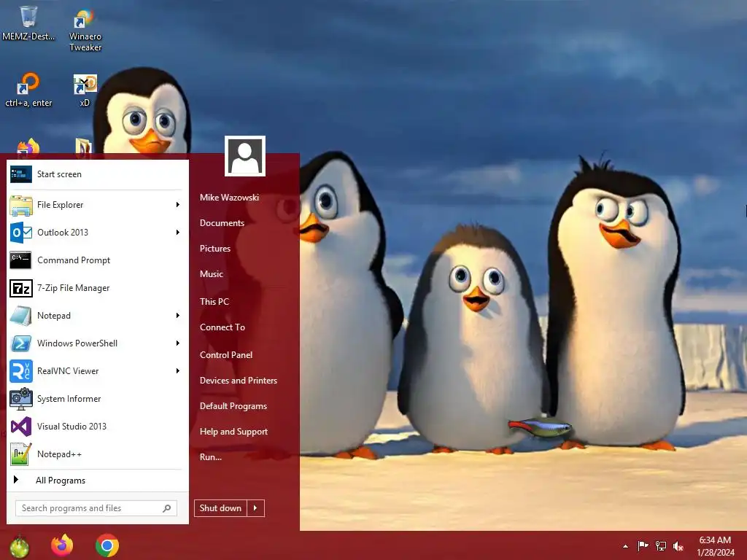Launch Windows PowerShell icon
This screenshot has width=747, height=560.
21,343
